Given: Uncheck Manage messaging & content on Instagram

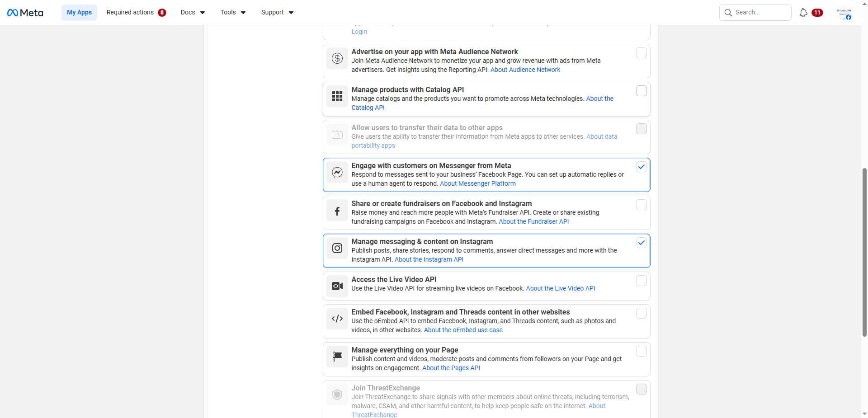Looking at the screenshot, I should pos(641,243).
